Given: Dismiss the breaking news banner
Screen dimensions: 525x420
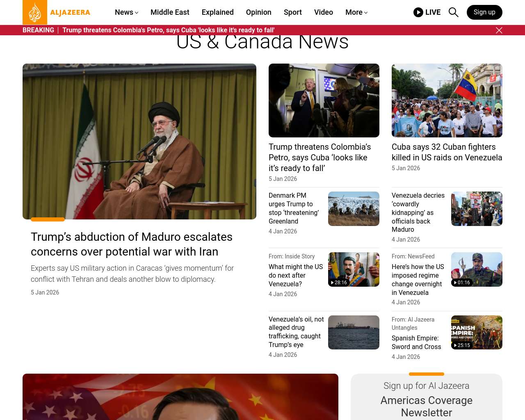Looking at the screenshot, I should coord(499,30).
